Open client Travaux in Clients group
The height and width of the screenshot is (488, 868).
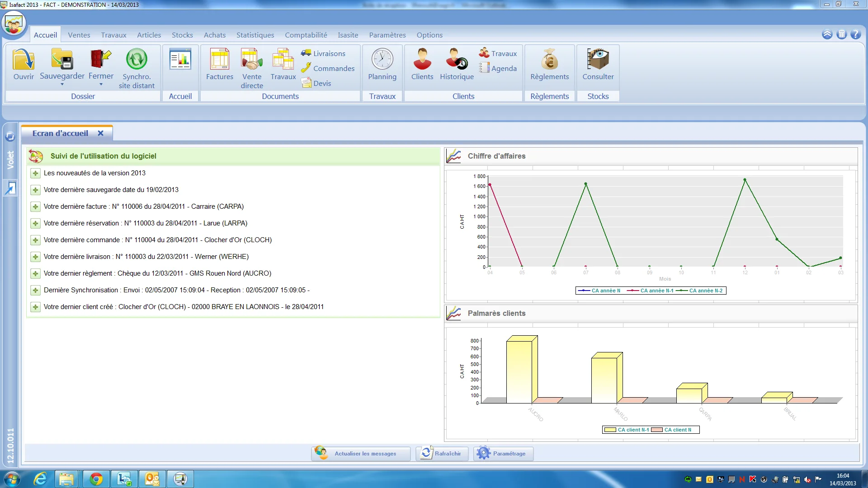(498, 53)
